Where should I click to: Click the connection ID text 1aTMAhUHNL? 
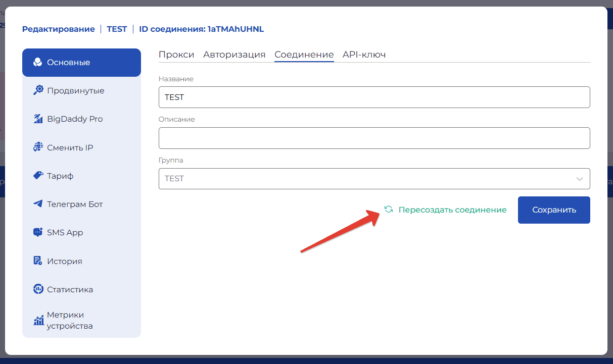click(x=235, y=29)
